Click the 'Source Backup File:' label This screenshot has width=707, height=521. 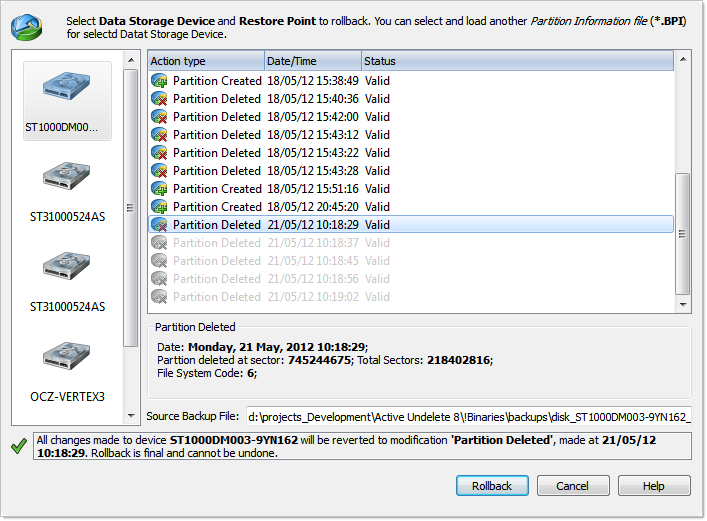[x=193, y=416]
